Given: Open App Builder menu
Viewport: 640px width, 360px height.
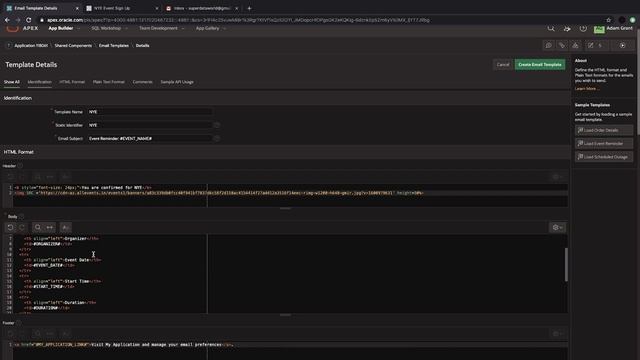Looking at the screenshot, I should 61,28.
